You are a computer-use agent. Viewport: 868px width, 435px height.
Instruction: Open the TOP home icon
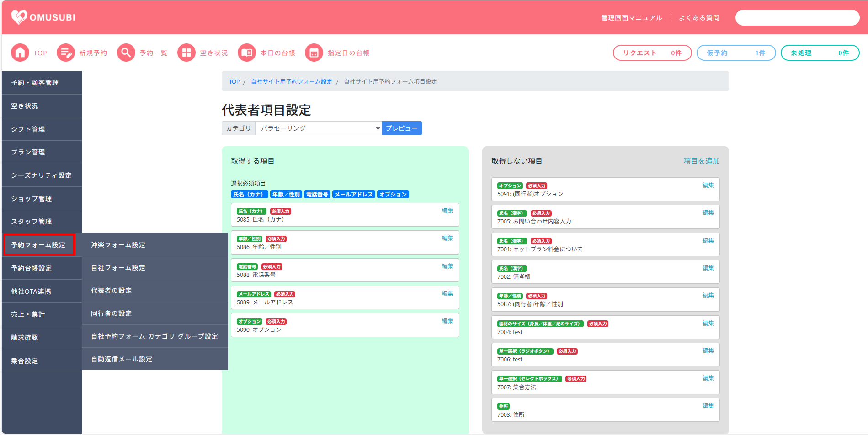coord(20,53)
